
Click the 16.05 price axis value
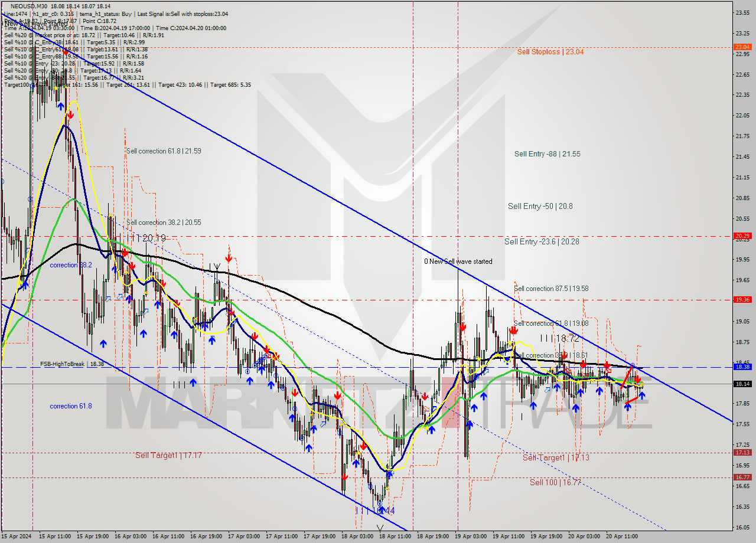[x=742, y=527]
